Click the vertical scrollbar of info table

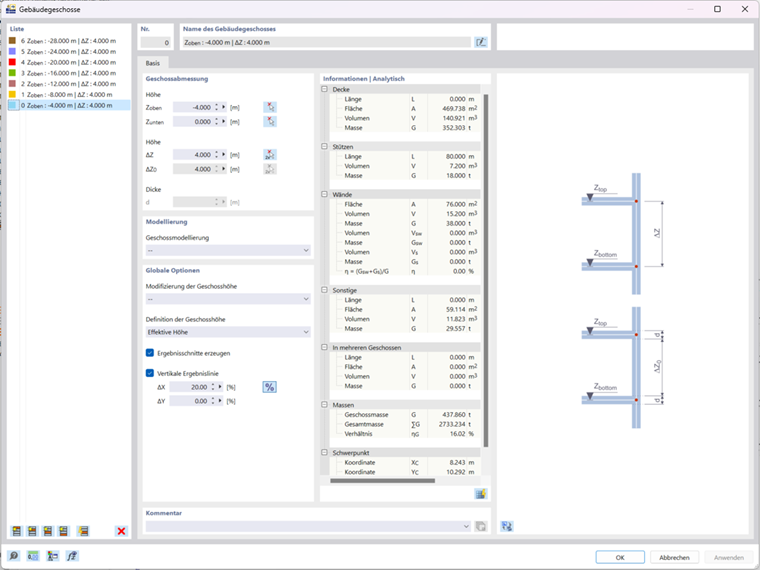click(x=486, y=270)
